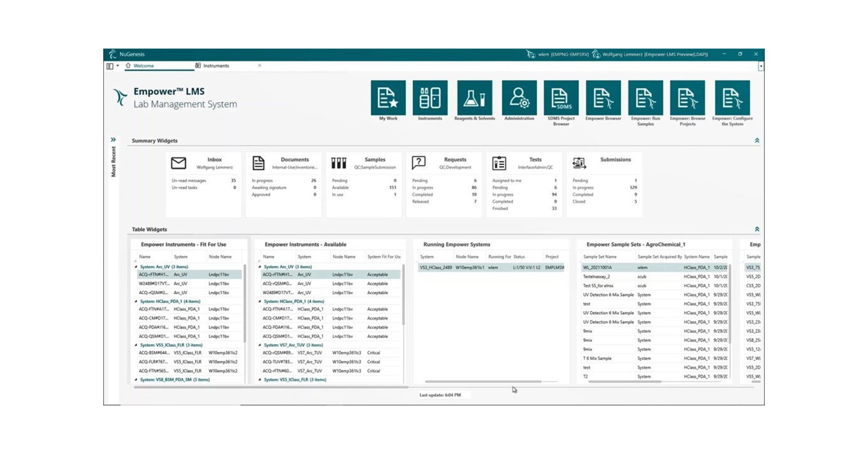Open the Instruments tile
Viewport: 868px width, 454px height.
pyautogui.click(x=430, y=98)
